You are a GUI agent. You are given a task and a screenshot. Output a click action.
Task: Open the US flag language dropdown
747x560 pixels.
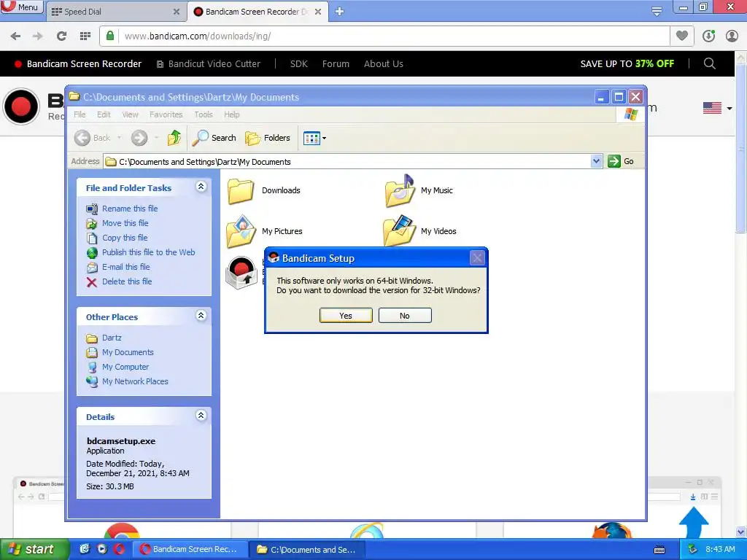[717, 108]
